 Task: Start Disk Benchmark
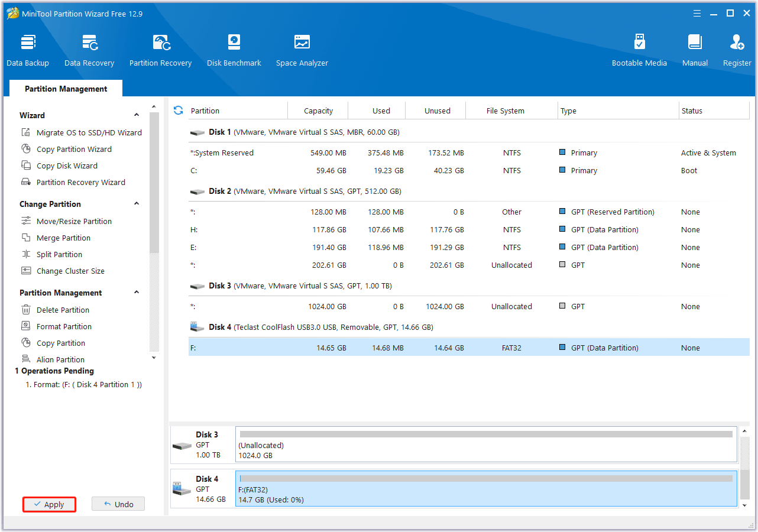click(x=234, y=51)
